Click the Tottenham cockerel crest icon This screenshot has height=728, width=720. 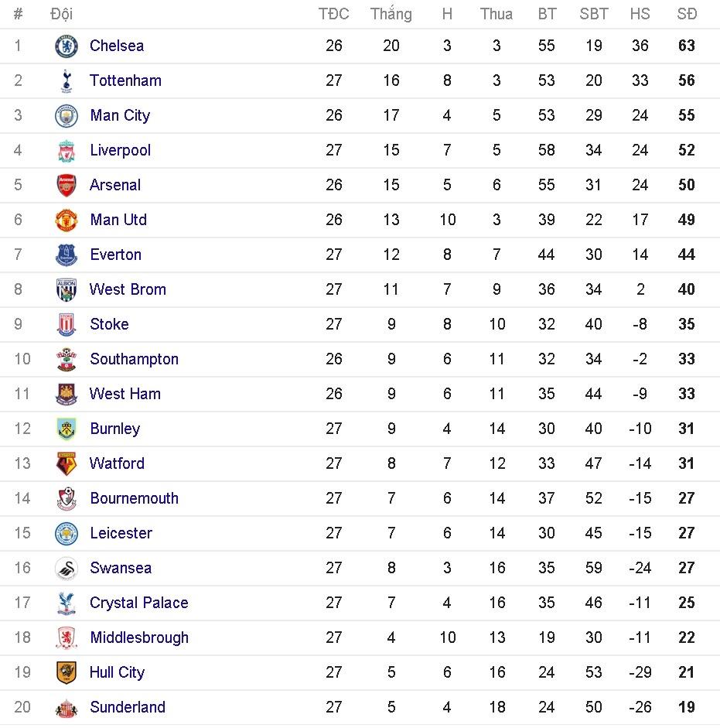click(x=67, y=80)
